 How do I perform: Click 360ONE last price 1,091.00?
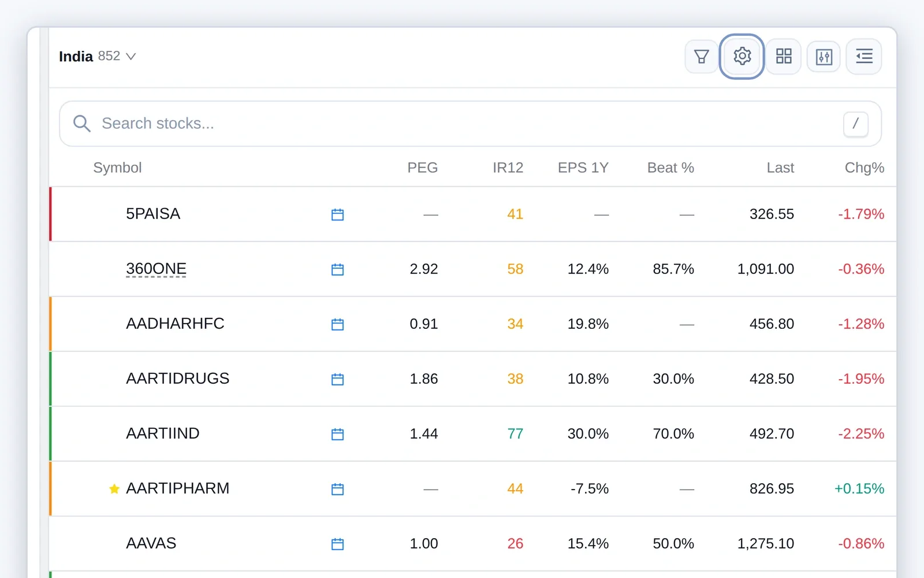[766, 269]
